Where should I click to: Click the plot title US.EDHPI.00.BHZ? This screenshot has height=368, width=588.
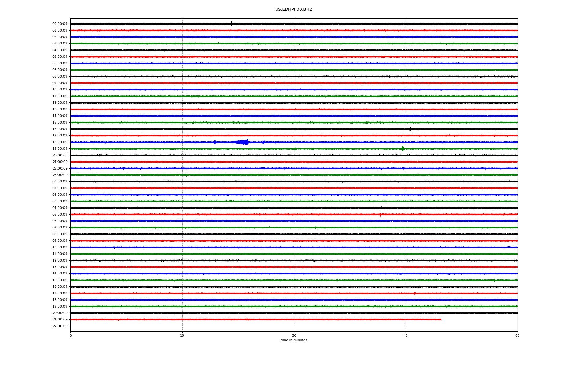[293, 10]
